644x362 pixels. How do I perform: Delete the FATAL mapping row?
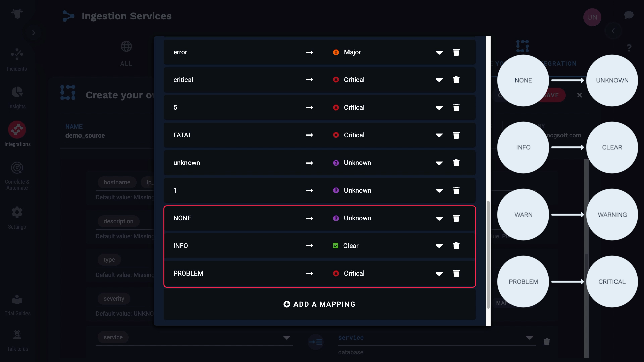456,135
